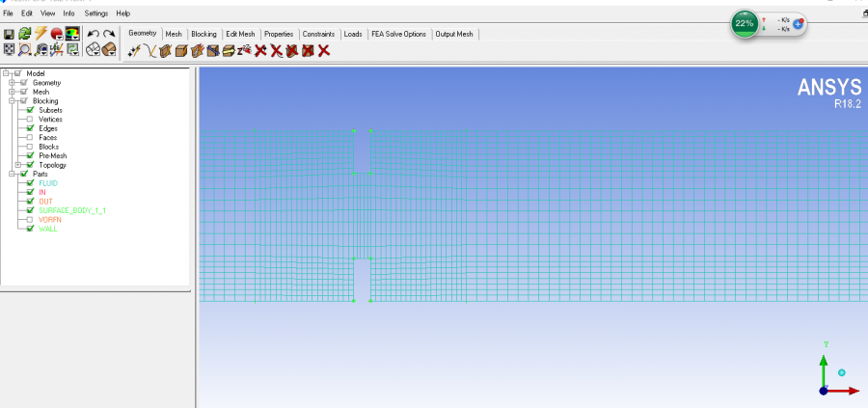Click the green arrows Open Project icon
The image size is (868, 408).
coord(24,35)
